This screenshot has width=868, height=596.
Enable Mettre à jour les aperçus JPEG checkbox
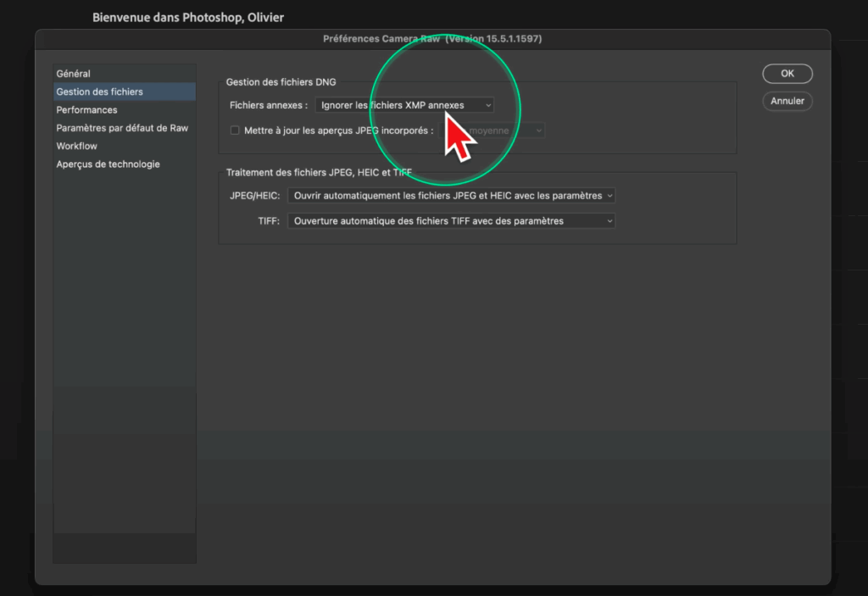coord(236,131)
